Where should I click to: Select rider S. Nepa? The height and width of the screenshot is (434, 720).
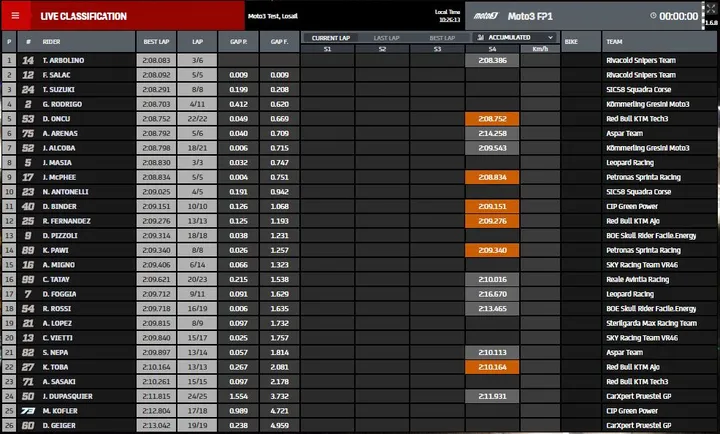point(55,353)
